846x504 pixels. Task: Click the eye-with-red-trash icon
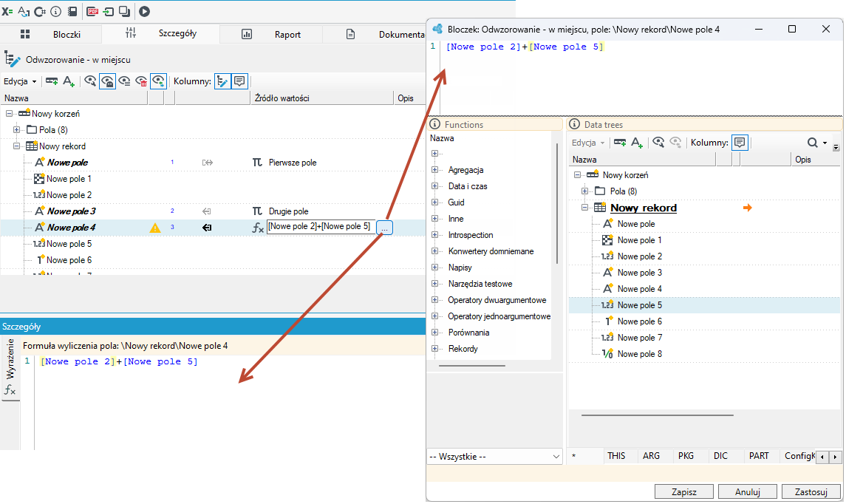point(141,81)
